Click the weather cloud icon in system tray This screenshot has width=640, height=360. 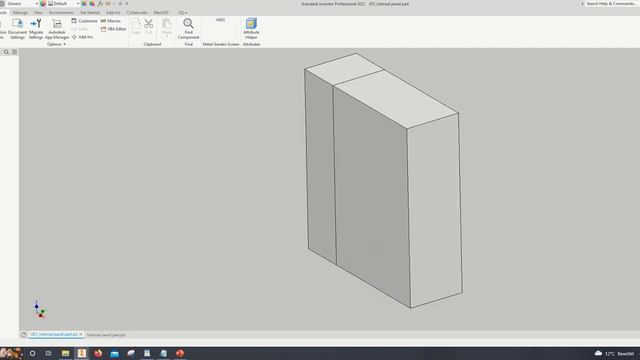pos(598,353)
